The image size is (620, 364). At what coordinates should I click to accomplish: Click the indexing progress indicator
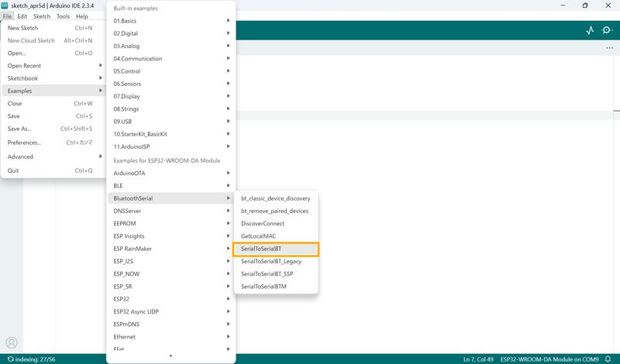[31, 359]
